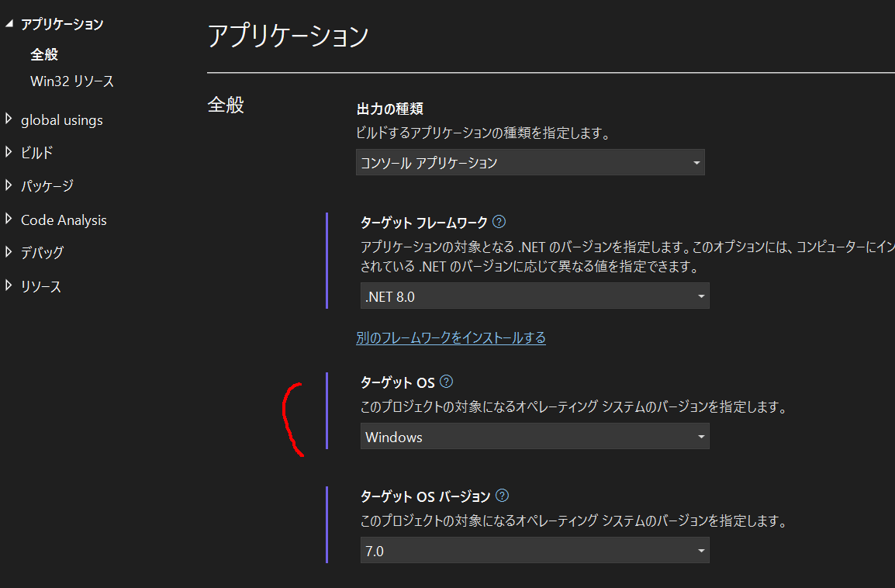Image resolution: width=895 pixels, height=588 pixels.
Task: Open the Windows target OS dropdown
Action: (x=535, y=436)
